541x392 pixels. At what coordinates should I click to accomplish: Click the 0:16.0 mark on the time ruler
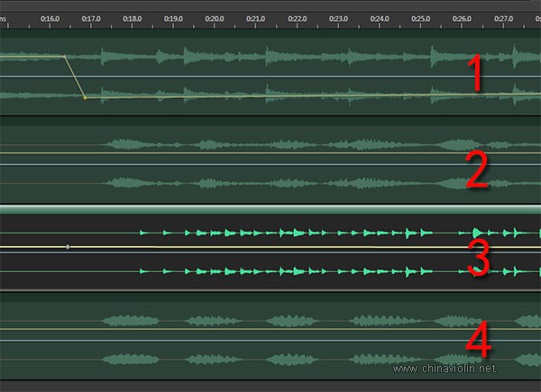coord(50,17)
